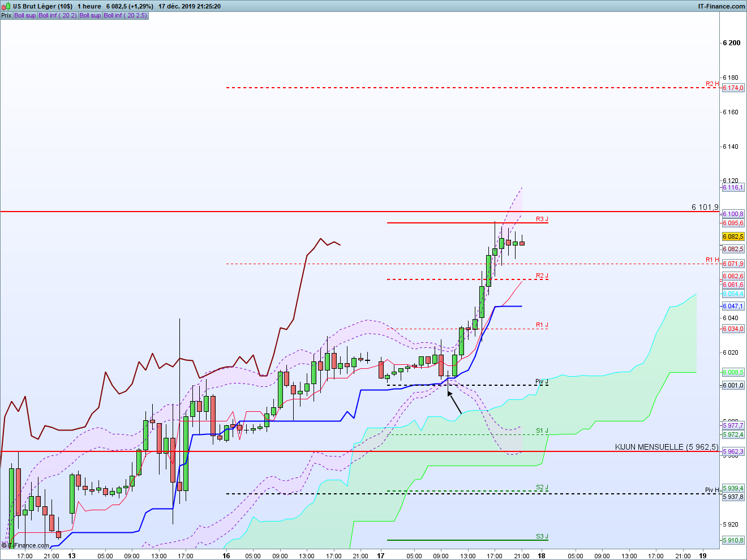Click the 6 116,1 price tag
This screenshot has height=560, width=747.
point(733,187)
